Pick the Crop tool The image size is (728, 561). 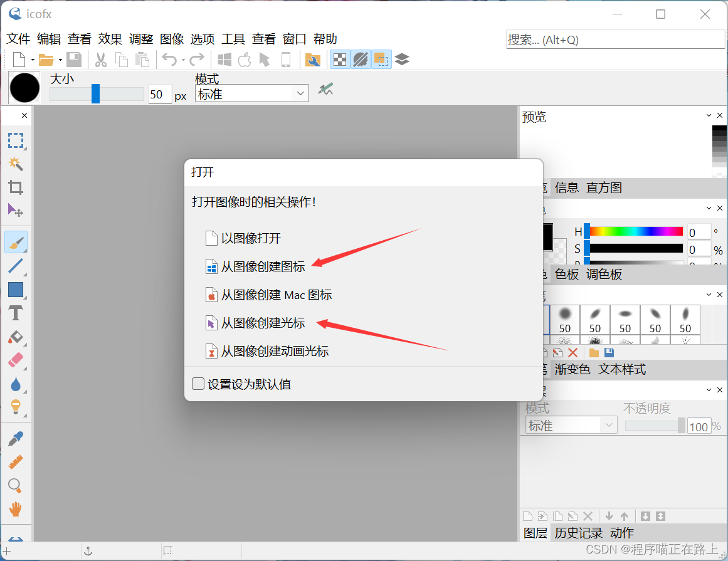click(16, 187)
